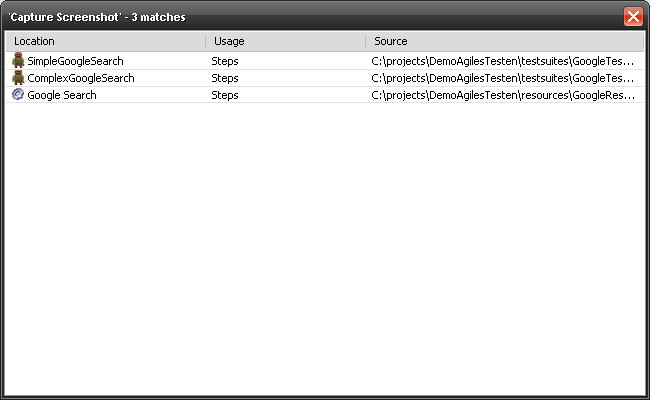Image resolution: width=650 pixels, height=400 pixels.
Task: Click the 'Capture Screenshot' - 3 matches title bar
Action: click(300, 17)
